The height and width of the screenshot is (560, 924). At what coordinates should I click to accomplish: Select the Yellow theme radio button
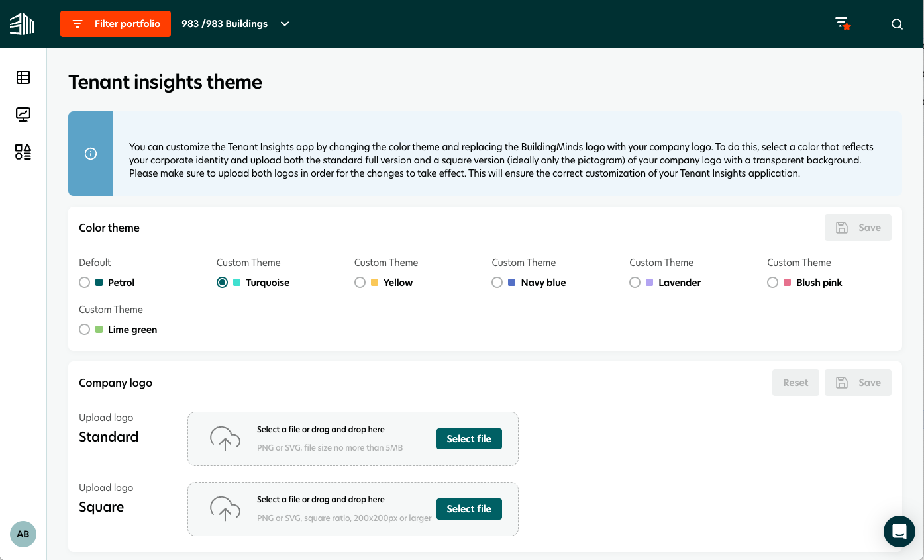coord(360,283)
